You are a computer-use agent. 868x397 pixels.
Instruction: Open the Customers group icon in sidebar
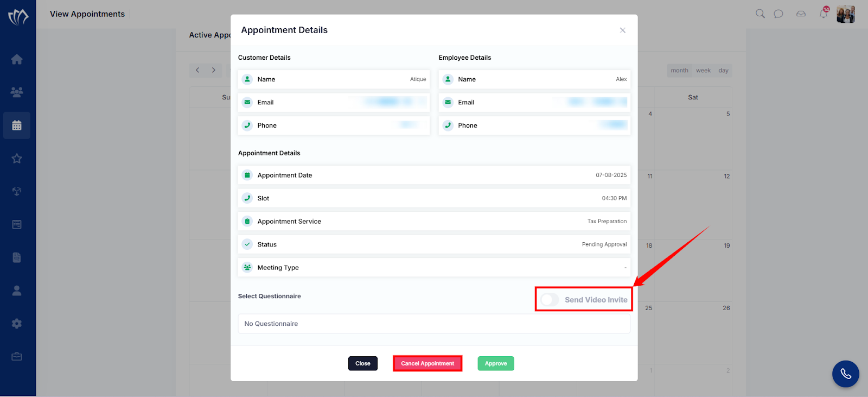coord(17,92)
